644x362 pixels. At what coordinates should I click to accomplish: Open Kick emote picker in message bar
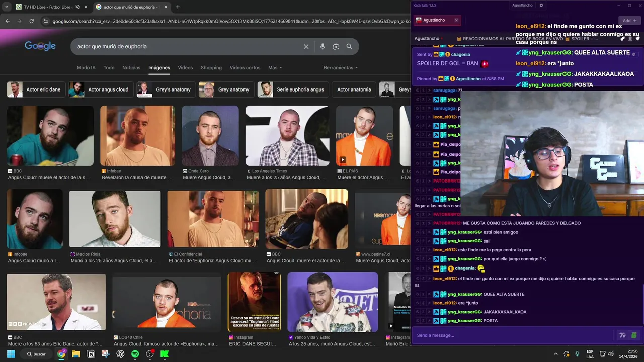(634, 335)
